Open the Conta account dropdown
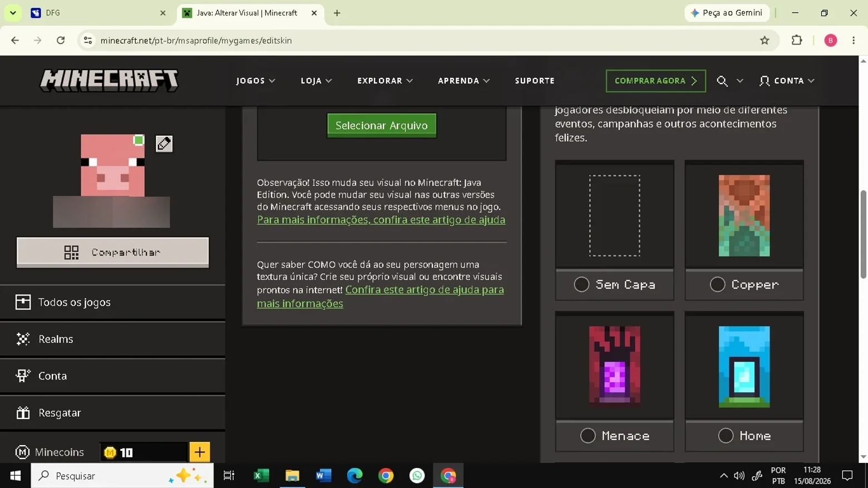Image resolution: width=868 pixels, height=488 pixels. point(787,81)
